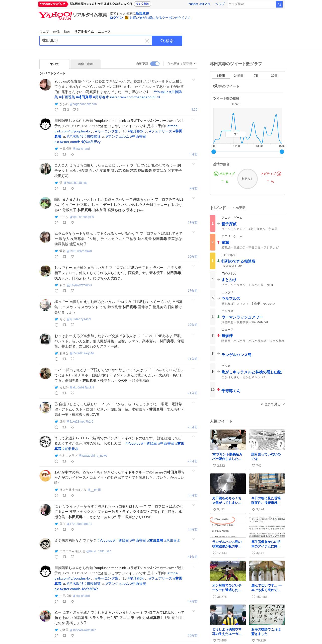Retweet the 史緒里 @xhz2w93w9akrzz tweet
This screenshot has height=644, width=322.
coord(64,635)
